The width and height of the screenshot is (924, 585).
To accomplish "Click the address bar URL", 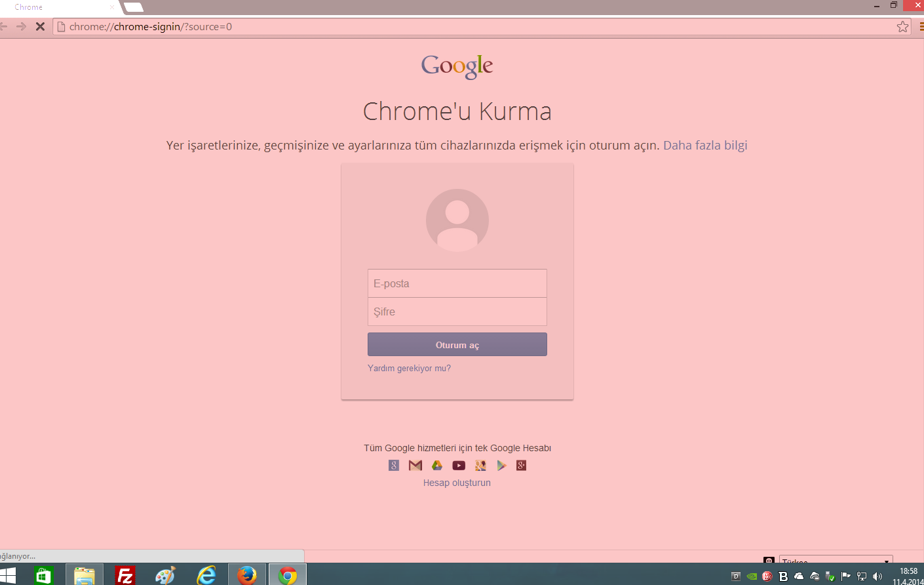I will [151, 27].
